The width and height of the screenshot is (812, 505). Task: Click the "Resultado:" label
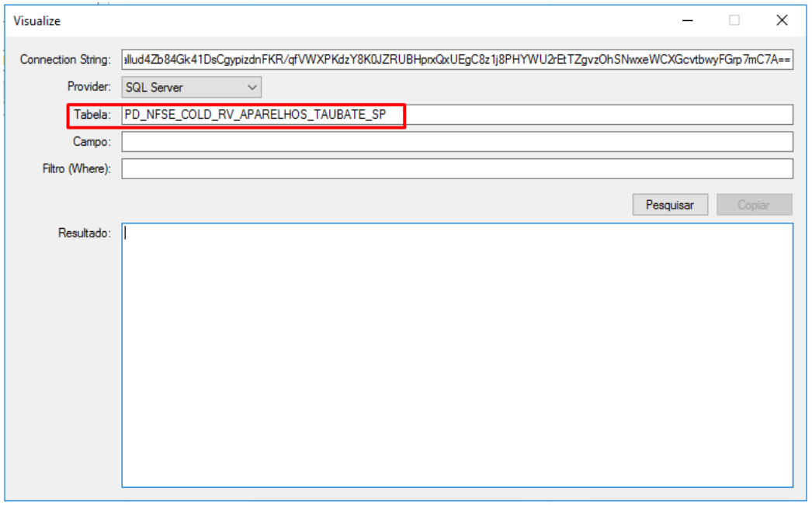[x=85, y=233]
